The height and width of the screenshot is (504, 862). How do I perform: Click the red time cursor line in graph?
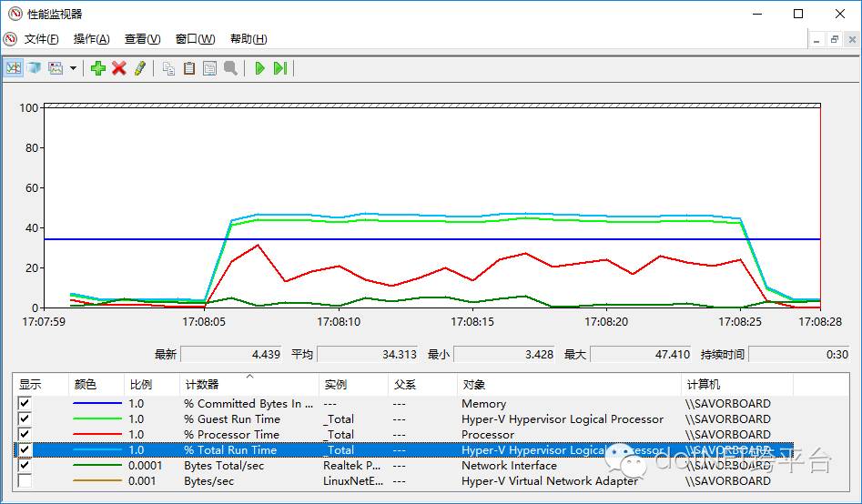[819, 207]
